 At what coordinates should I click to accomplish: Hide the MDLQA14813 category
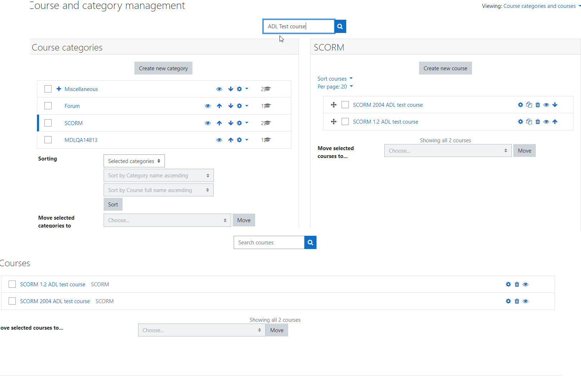tap(219, 140)
